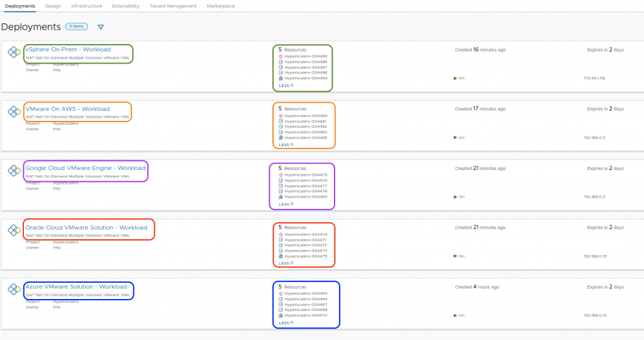The image size is (644, 340).
Task: Select resource Hyperscalers-004468
Action: tap(306, 310)
